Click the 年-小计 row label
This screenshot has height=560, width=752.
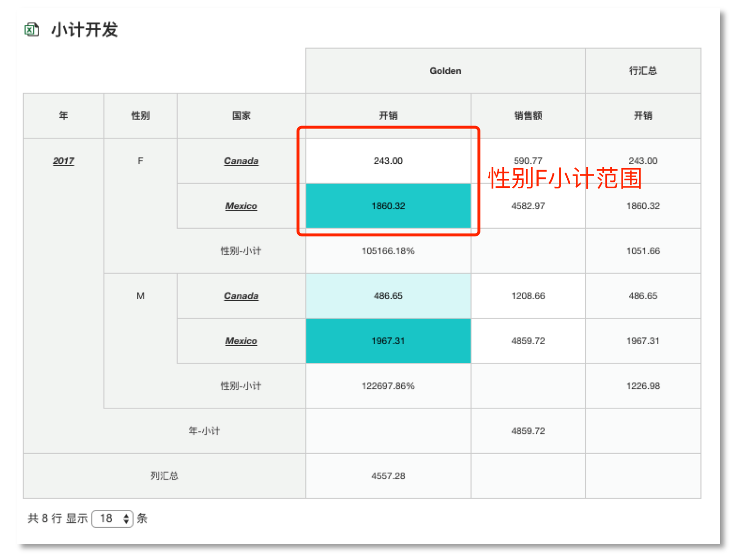(204, 431)
